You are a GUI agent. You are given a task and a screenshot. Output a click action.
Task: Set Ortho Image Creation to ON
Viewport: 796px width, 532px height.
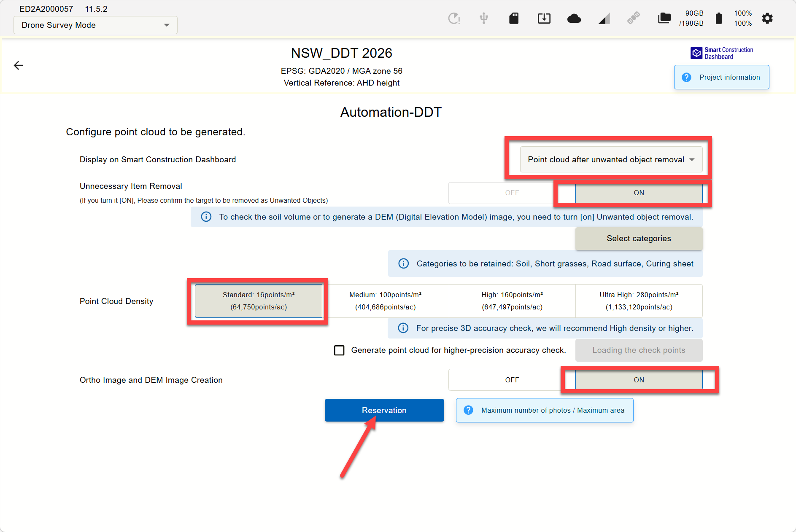[639, 380]
